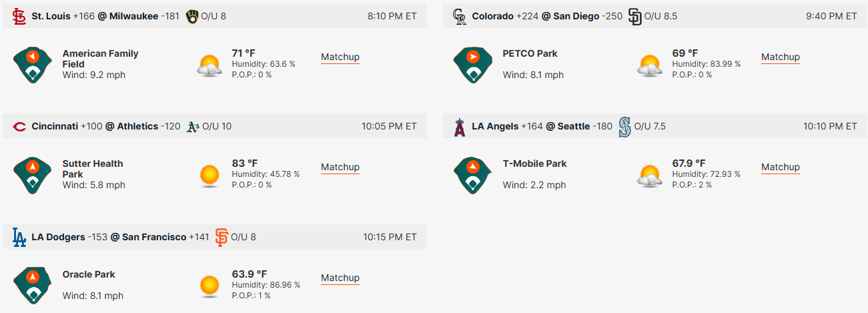Click the San Francisco Giants team logo
Screen dimensions: 868x313
pos(222,238)
